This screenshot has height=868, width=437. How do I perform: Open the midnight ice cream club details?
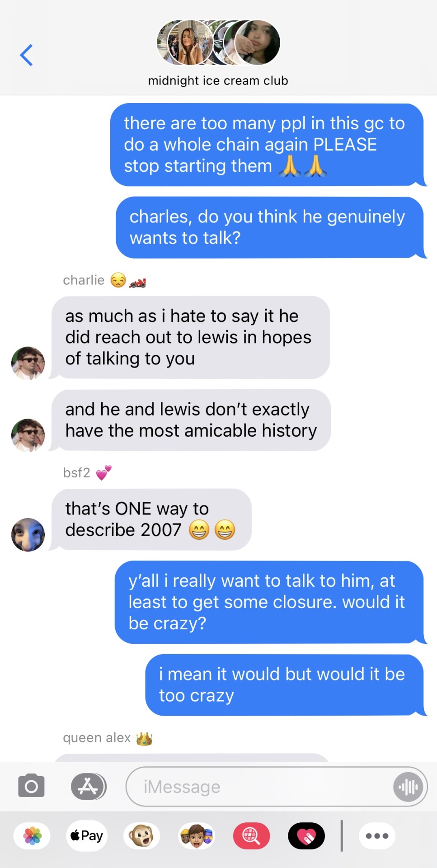pyautogui.click(x=218, y=80)
